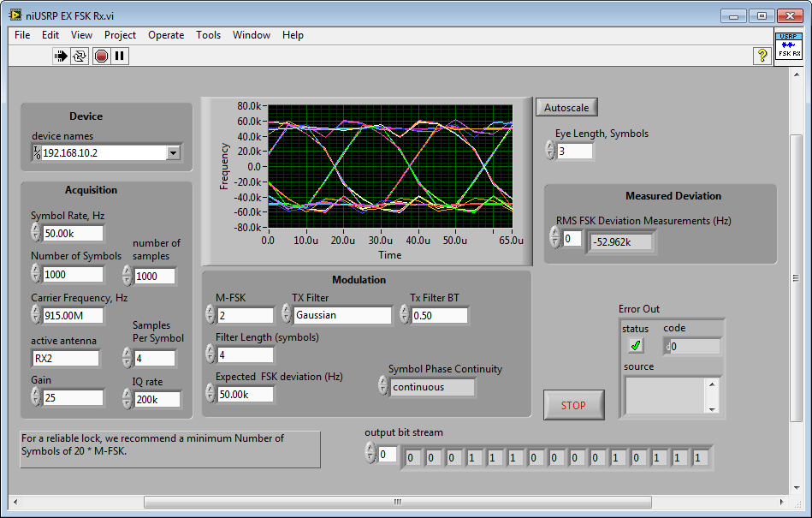Click the Autoscale button
The image size is (812, 518).
pos(566,108)
